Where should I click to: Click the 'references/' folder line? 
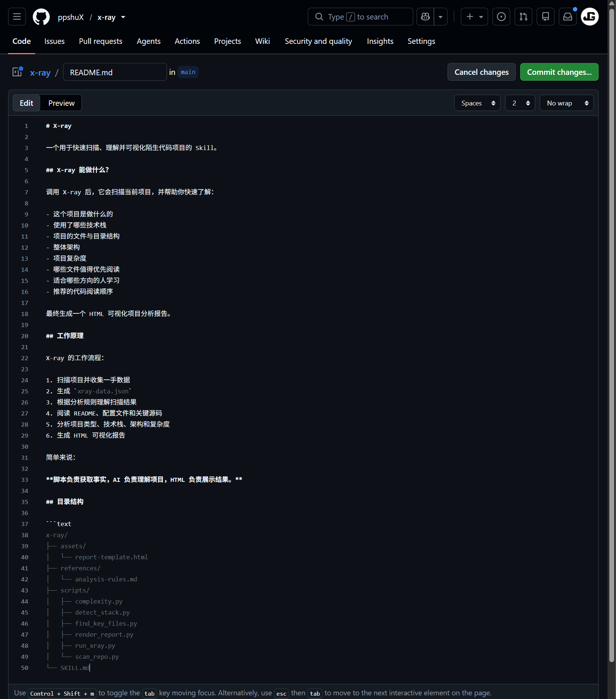point(80,568)
